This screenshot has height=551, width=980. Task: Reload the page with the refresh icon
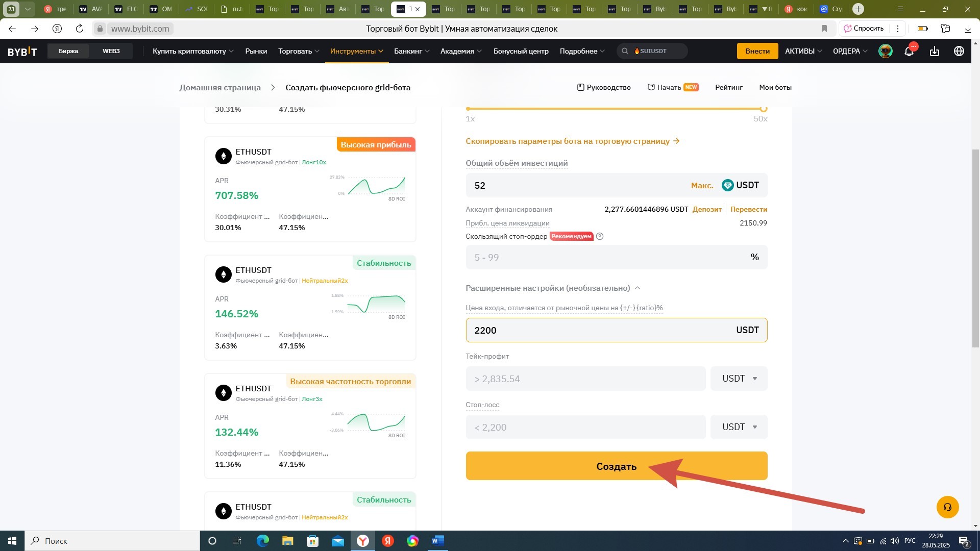pos(79,29)
